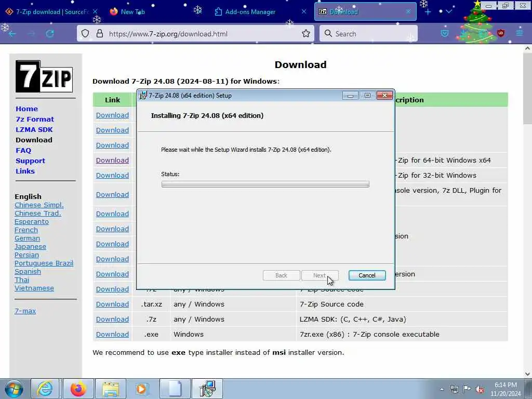This screenshot has width=532, height=399.
Task: Switch language to French
Action: coord(26,230)
